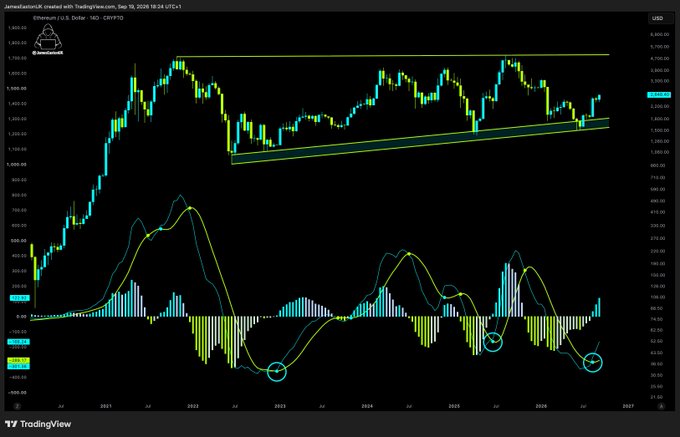
Task: Click the 2023 label on time axis
Action: [x=280, y=406]
